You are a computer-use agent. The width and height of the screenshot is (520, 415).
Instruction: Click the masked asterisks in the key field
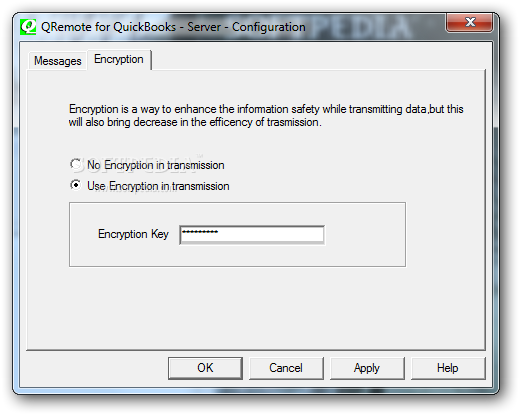pyautogui.click(x=200, y=232)
